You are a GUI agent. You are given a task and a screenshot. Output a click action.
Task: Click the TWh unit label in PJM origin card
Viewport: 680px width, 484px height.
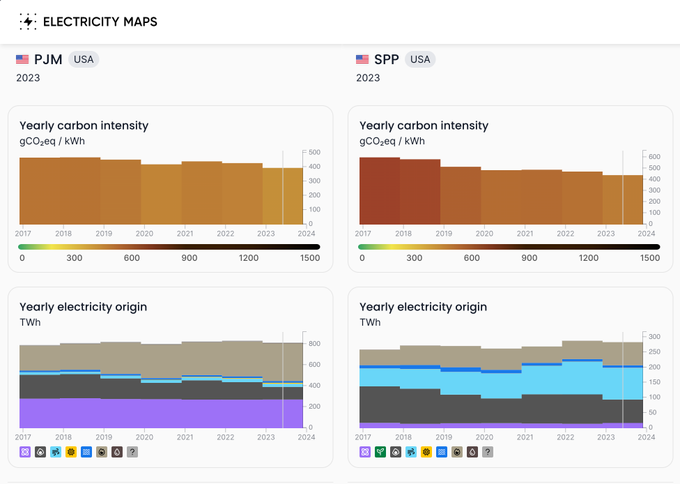[x=30, y=322]
